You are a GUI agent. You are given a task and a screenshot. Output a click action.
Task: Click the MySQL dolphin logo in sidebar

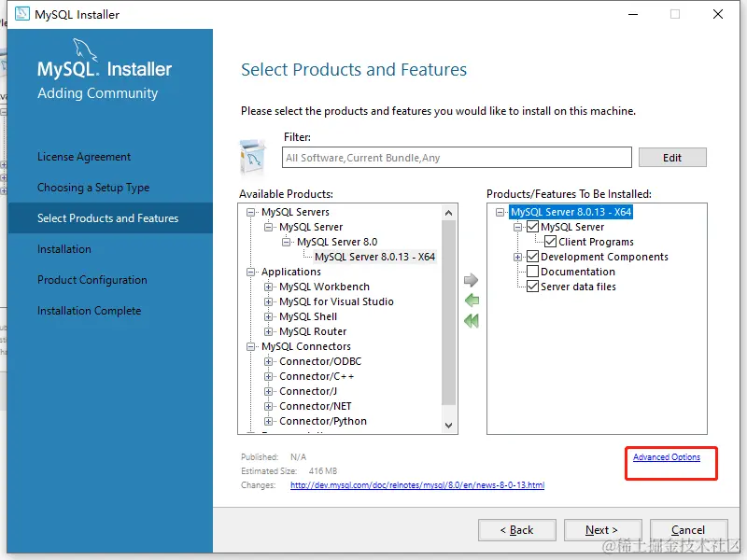tap(85, 49)
